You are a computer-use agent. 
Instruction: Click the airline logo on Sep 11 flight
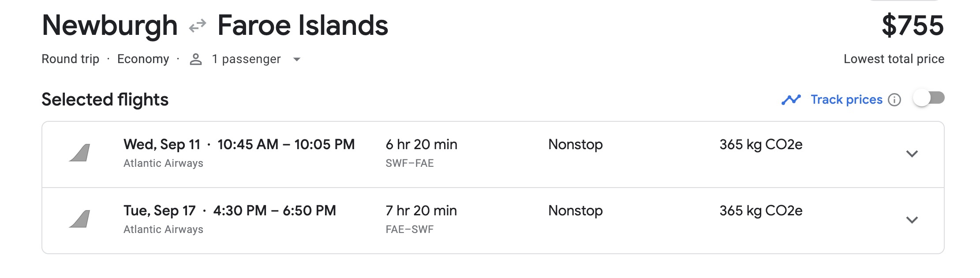pyautogui.click(x=80, y=153)
